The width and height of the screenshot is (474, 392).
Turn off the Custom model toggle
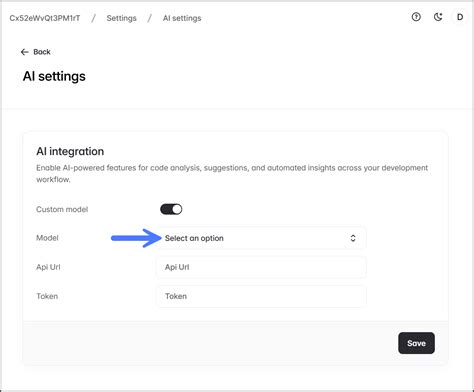171,209
